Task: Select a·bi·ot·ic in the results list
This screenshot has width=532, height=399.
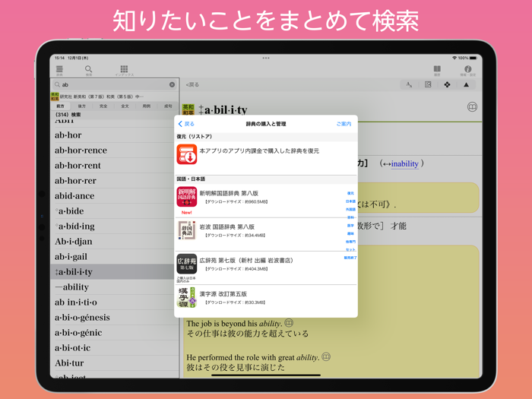Action: tap(115, 348)
